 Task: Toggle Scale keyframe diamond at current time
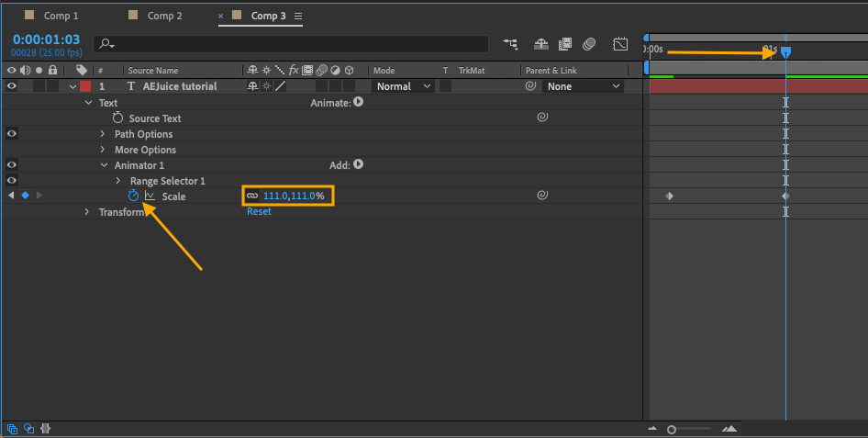(25, 195)
